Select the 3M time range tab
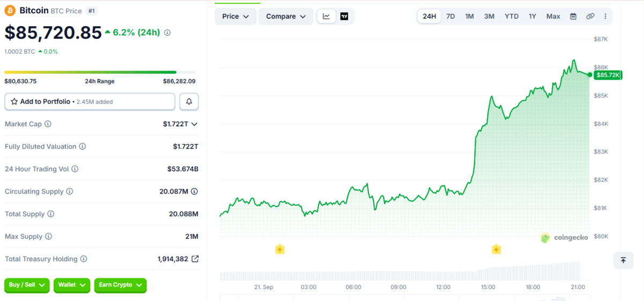This screenshot has height=301, width=644. point(489,16)
